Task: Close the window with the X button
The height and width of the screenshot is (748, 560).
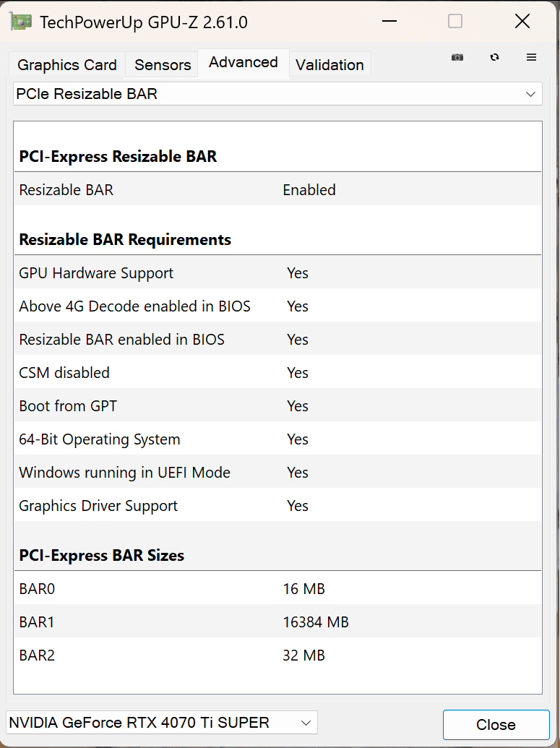Action: pos(522,22)
